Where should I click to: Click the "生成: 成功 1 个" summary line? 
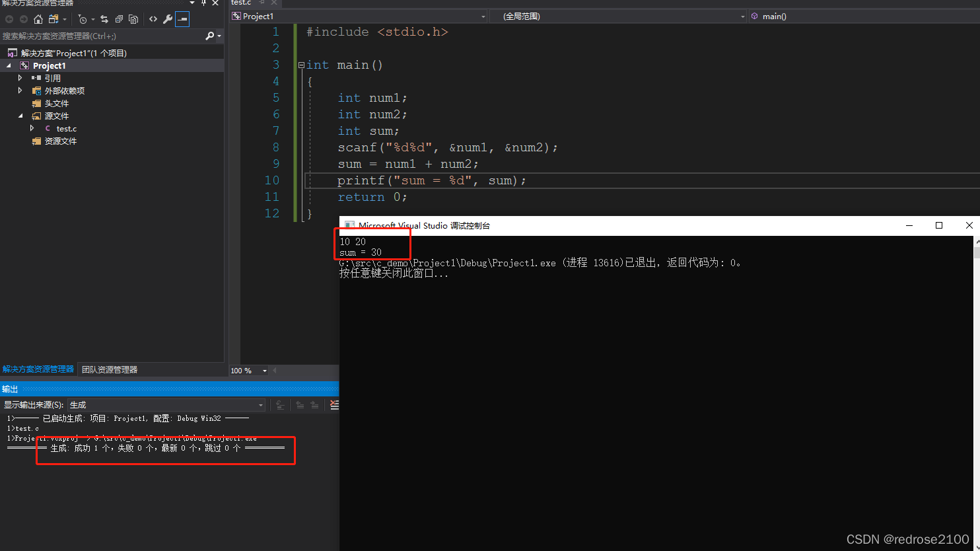click(x=145, y=448)
